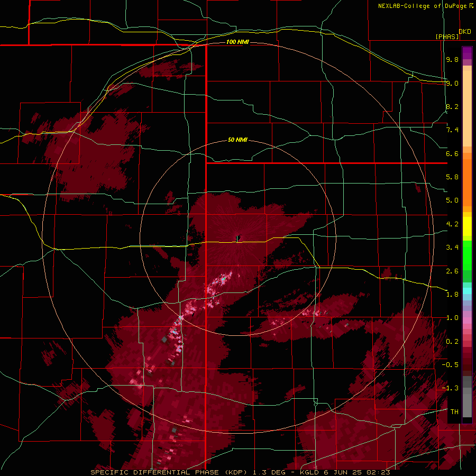Click the 9.0 value on the scale
The image size is (476, 476).
coord(452,83)
